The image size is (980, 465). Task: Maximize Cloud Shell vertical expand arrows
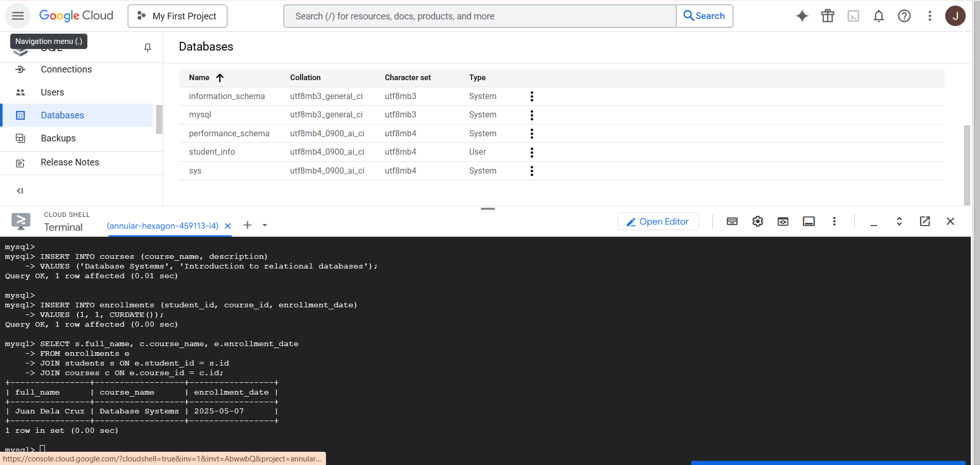pyautogui.click(x=899, y=222)
